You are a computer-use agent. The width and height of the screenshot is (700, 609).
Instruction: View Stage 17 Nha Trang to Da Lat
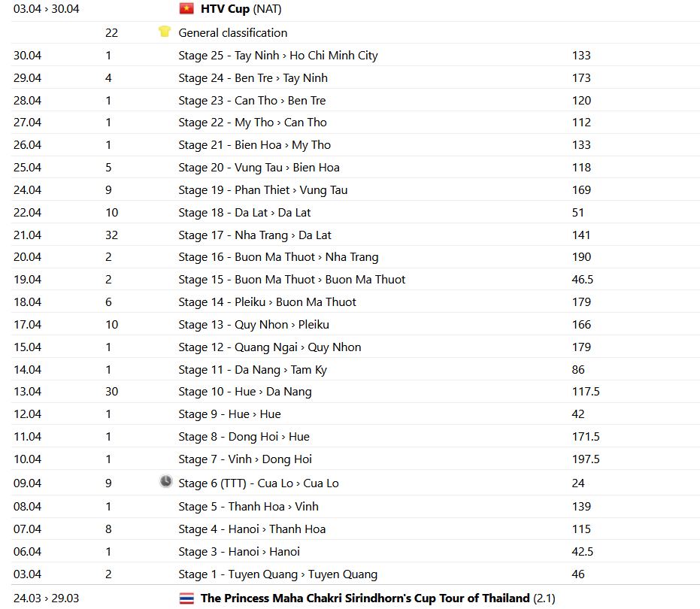coord(254,235)
